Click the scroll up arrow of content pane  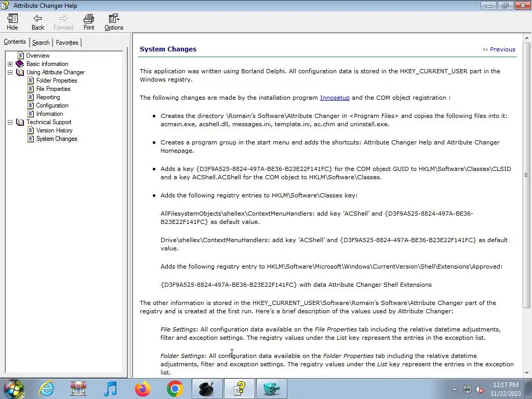coord(526,38)
